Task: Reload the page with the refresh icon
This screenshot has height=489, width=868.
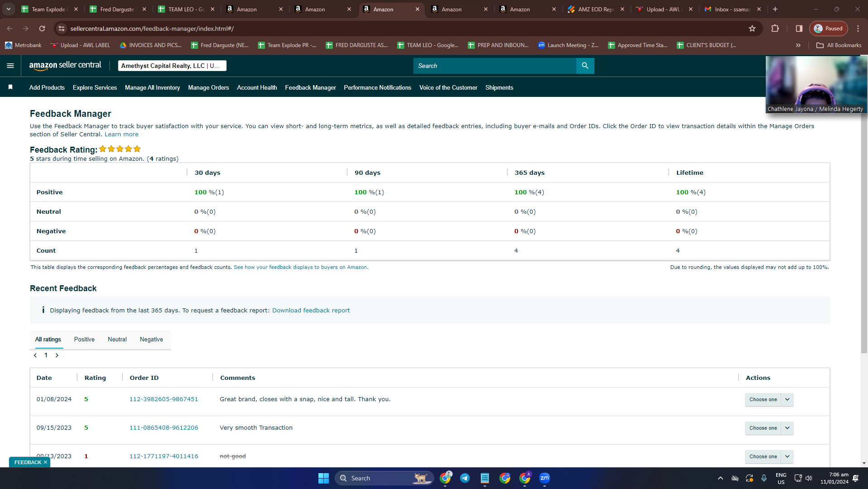Action: click(42, 29)
